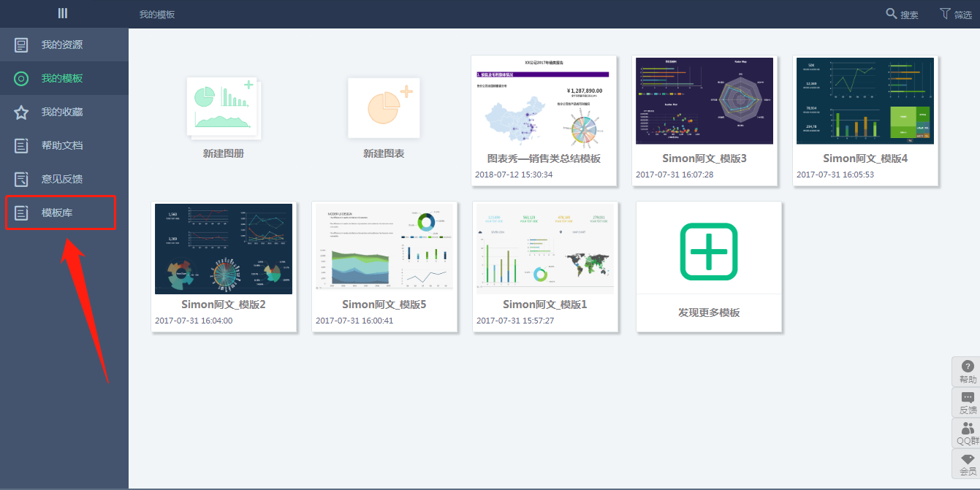This screenshot has height=490, width=980.
Task: Click the star icon for 我的收藏
Action: tap(22, 112)
